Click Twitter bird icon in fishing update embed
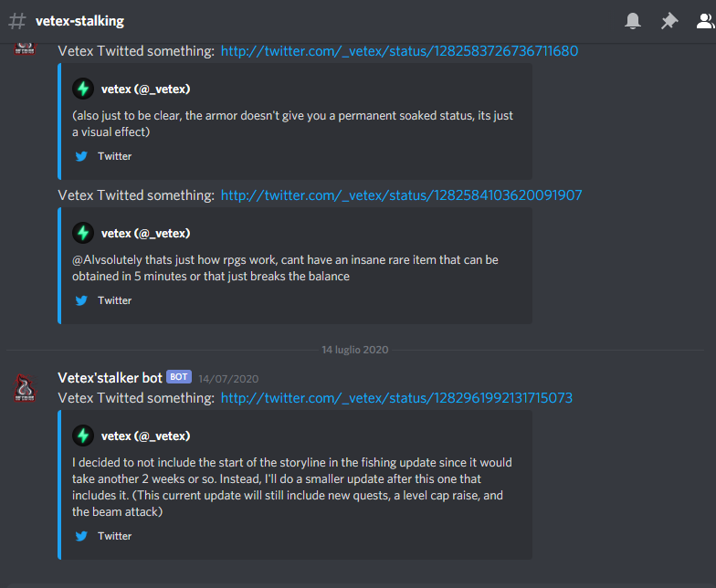Screen dimensions: 716x588 pyautogui.click(x=81, y=536)
